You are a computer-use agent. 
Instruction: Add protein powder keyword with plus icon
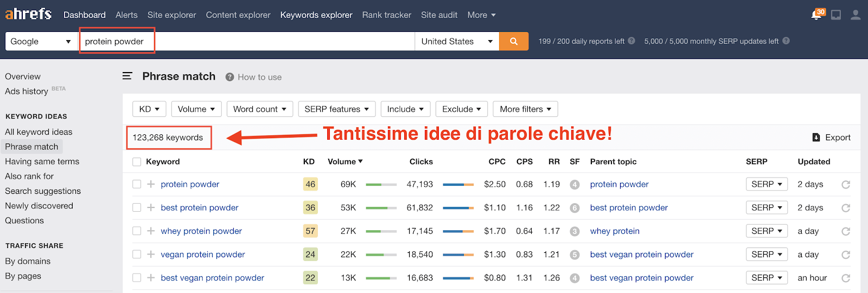[151, 184]
